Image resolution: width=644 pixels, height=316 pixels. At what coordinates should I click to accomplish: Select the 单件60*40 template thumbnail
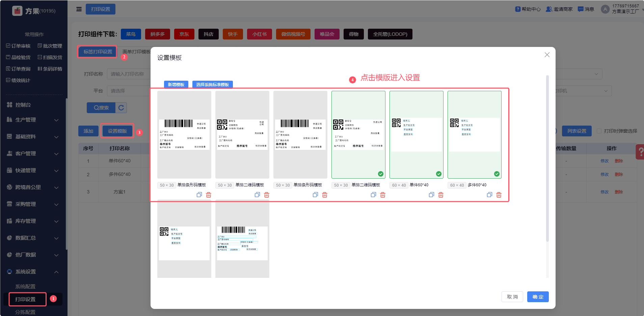point(417,135)
